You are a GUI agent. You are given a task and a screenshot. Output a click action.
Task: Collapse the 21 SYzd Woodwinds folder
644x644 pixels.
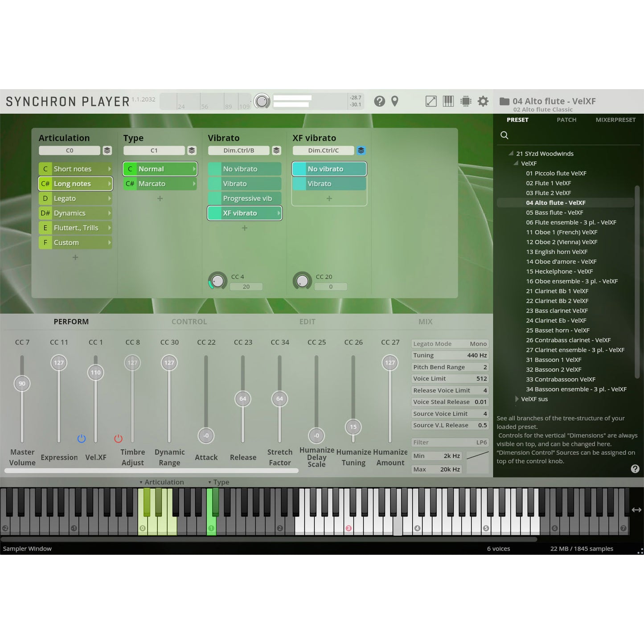point(511,153)
